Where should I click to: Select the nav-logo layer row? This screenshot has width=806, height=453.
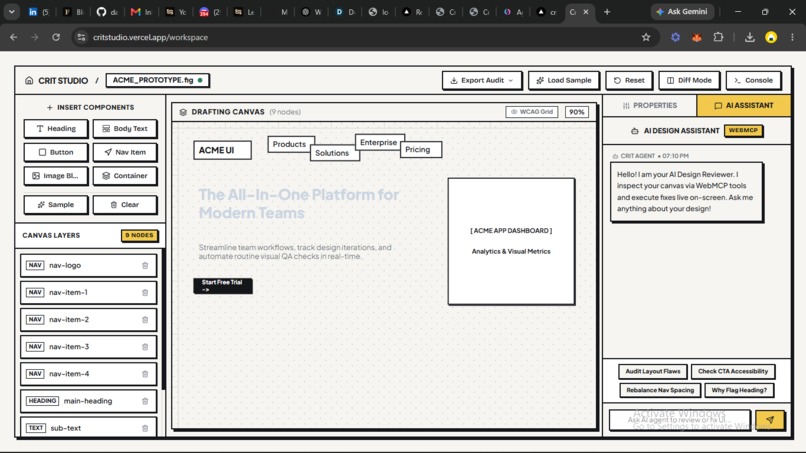(88, 266)
